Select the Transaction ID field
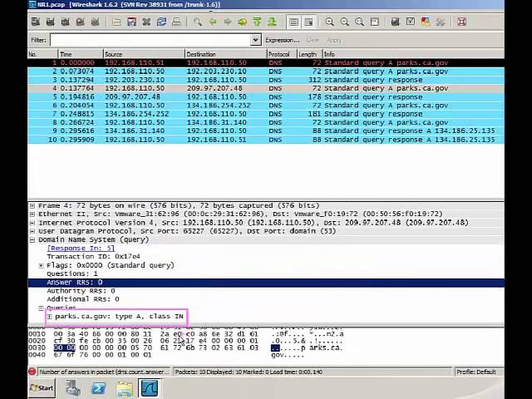Viewport: 532px width, 399px height. [93, 257]
